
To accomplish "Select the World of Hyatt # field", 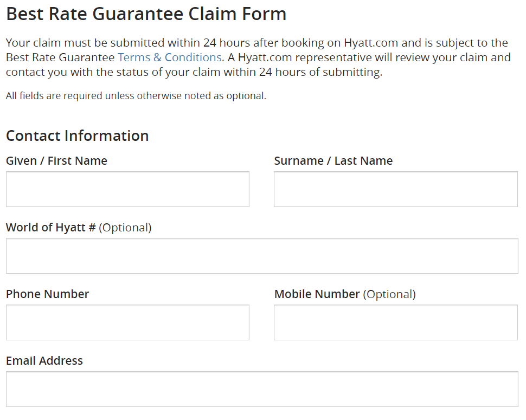I will click(x=262, y=256).
